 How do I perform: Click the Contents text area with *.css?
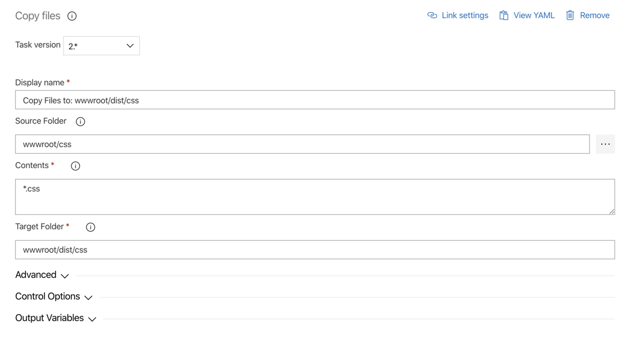click(x=314, y=197)
